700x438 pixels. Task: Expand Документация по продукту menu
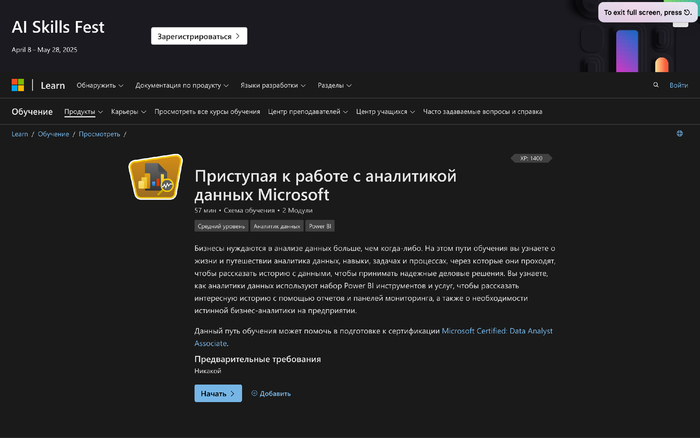[x=182, y=85]
